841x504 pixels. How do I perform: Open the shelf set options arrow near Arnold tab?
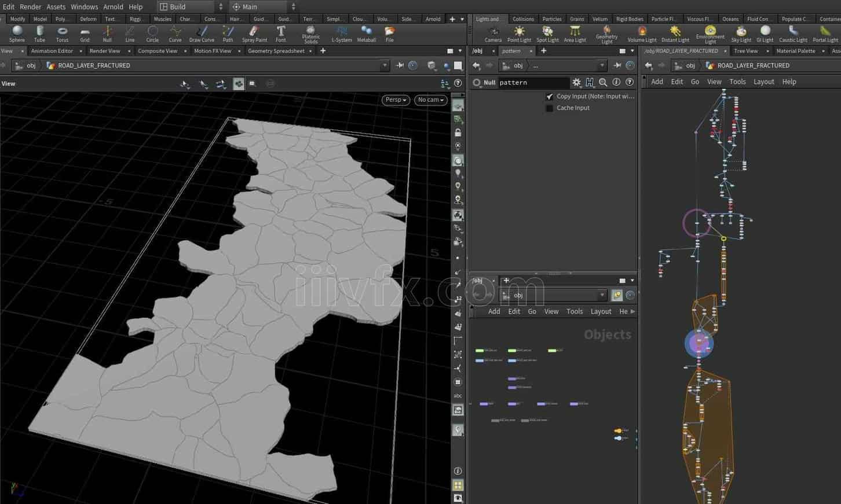click(462, 19)
